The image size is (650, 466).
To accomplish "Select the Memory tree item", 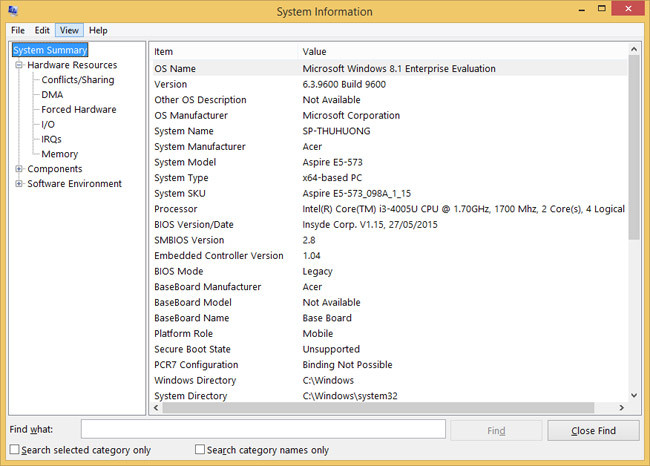I will tap(59, 154).
